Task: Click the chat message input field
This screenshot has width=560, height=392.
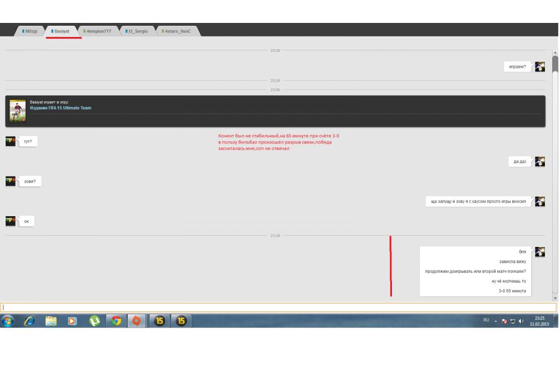Action: coord(278,307)
